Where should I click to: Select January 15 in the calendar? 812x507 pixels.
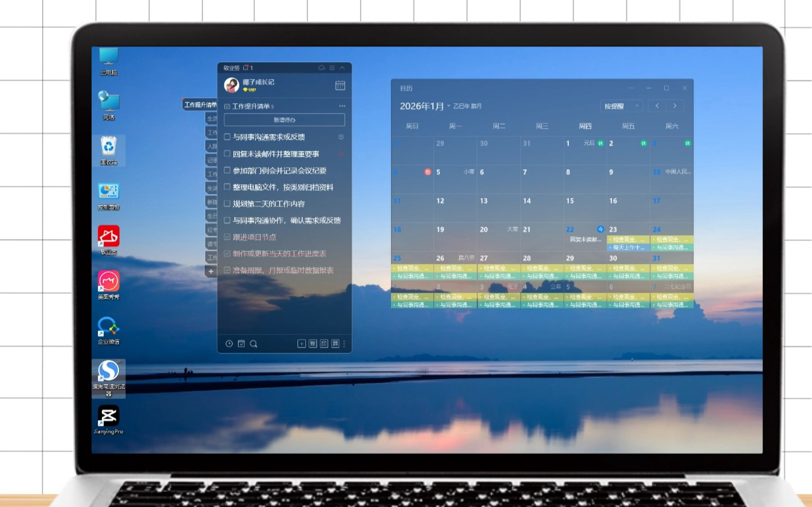pos(585,208)
